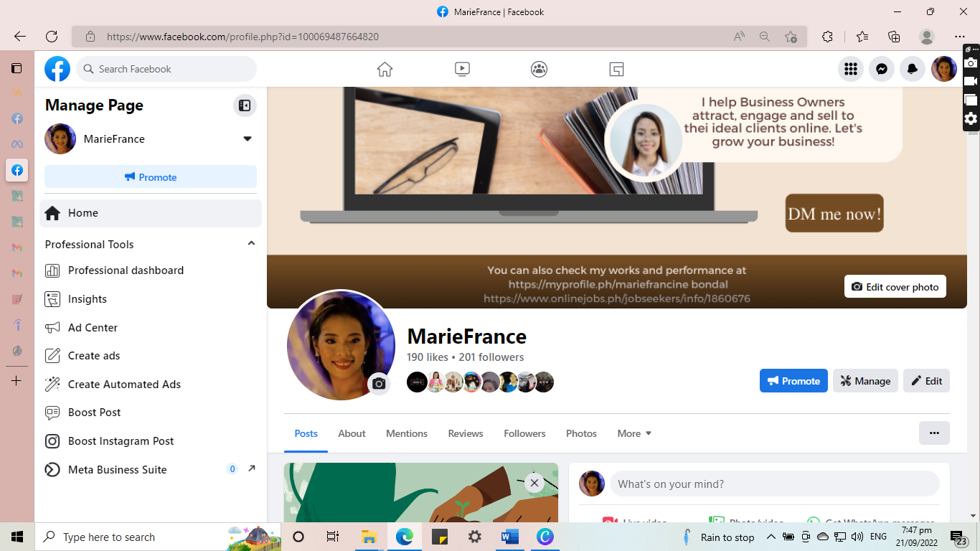Open the More tab dropdown
This screenshot has width=980, height=551.
634,433
